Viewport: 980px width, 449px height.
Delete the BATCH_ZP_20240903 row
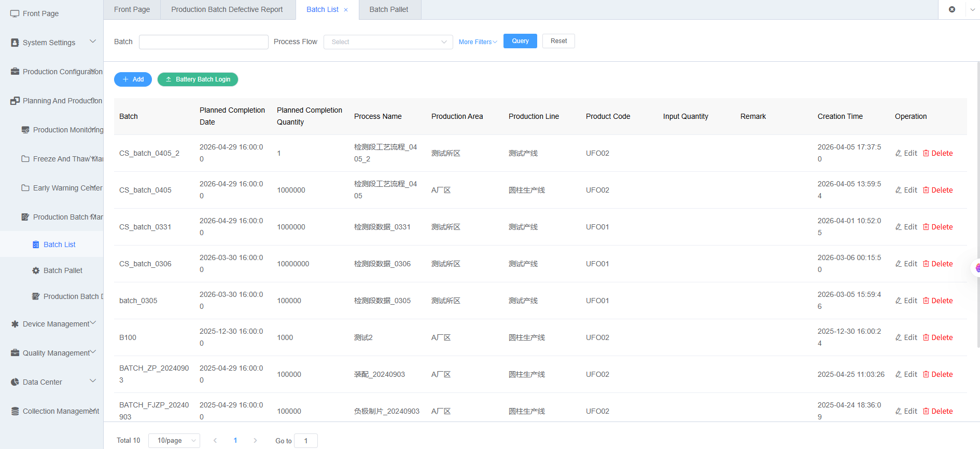[x=937, y=374]
